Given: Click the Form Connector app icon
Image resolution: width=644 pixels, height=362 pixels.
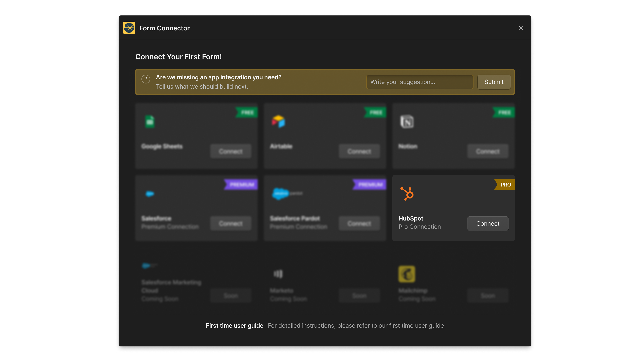Looking at the screenshot, I should tap(129, 28).
